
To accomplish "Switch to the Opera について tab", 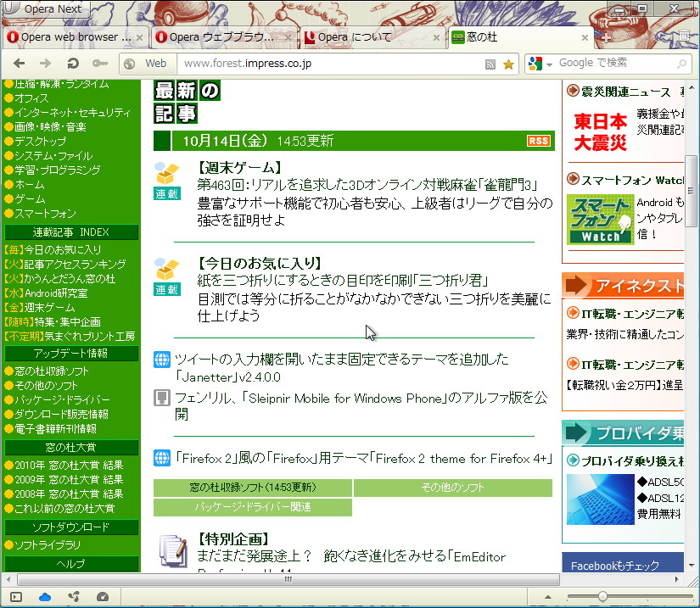I will 355,37.
